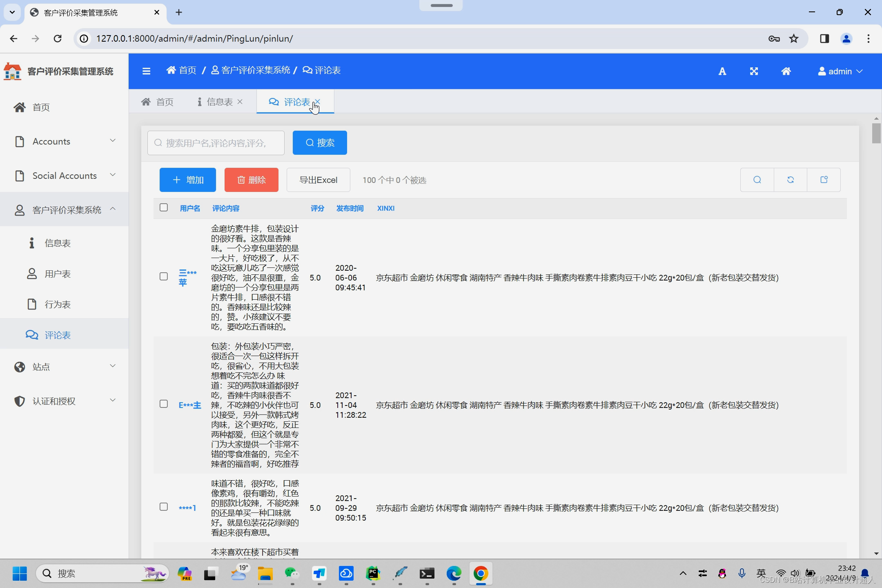Click the home icon in top bar
The width and height of the screenshot is (882, 588).
pyautogui.click(x=786, y=71)
